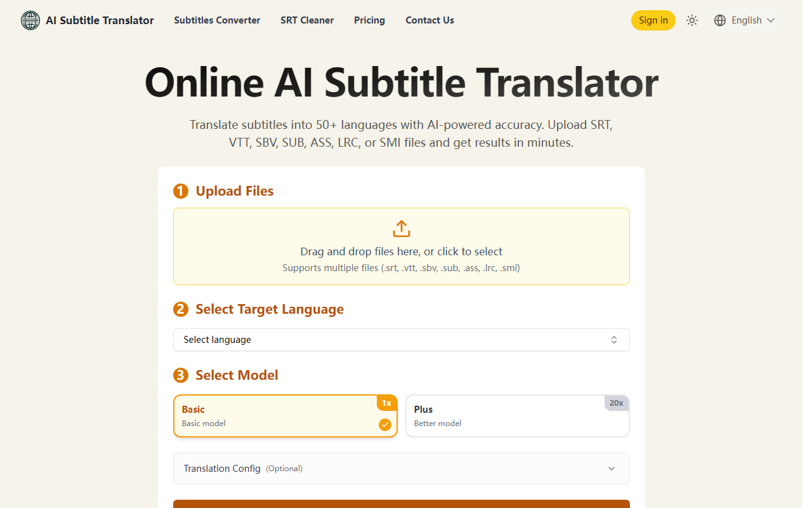Go to SRT Cleaner page

(307, 20)
